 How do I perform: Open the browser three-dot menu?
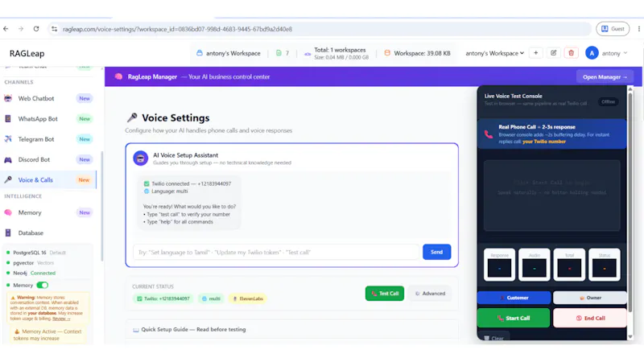tap(638, 29)
